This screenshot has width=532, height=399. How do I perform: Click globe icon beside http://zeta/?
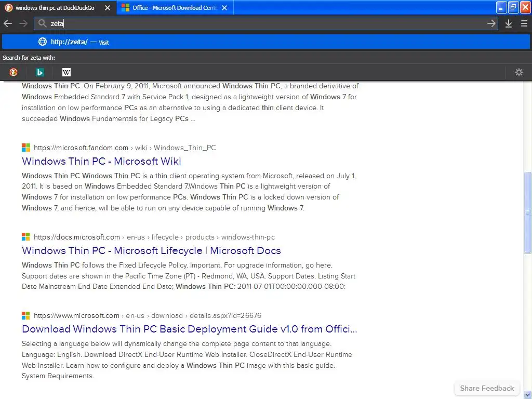(x=43, y=42)
